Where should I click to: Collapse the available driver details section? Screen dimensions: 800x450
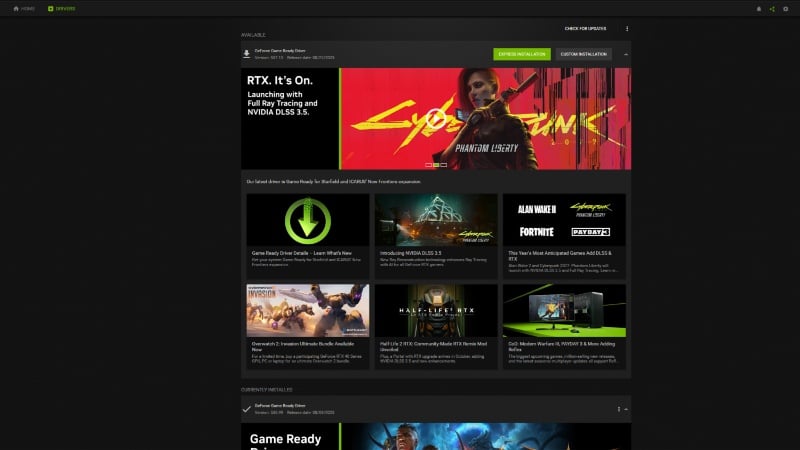pyautogui.click(x=626, y=54)
